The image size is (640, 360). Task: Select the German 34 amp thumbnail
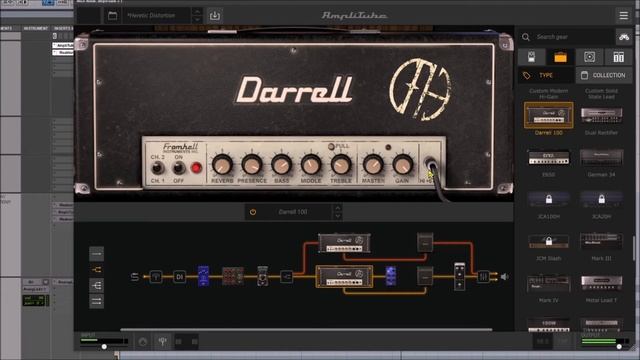pos(601,158)
